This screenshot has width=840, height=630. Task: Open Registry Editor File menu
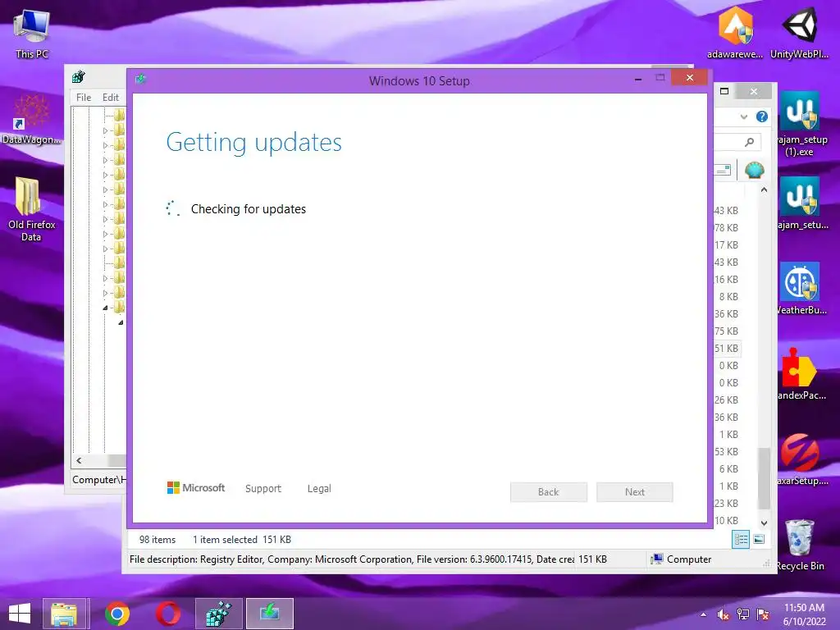click(x=84, y=97)
